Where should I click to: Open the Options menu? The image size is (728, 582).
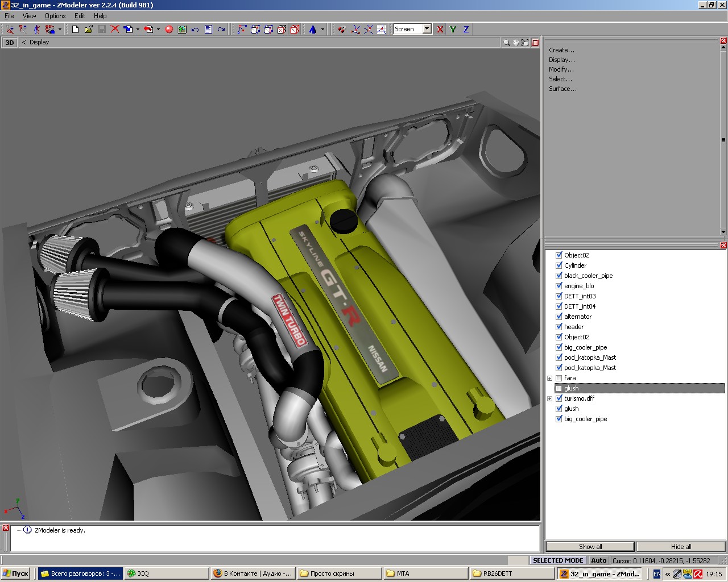click(x=55, y=16)
